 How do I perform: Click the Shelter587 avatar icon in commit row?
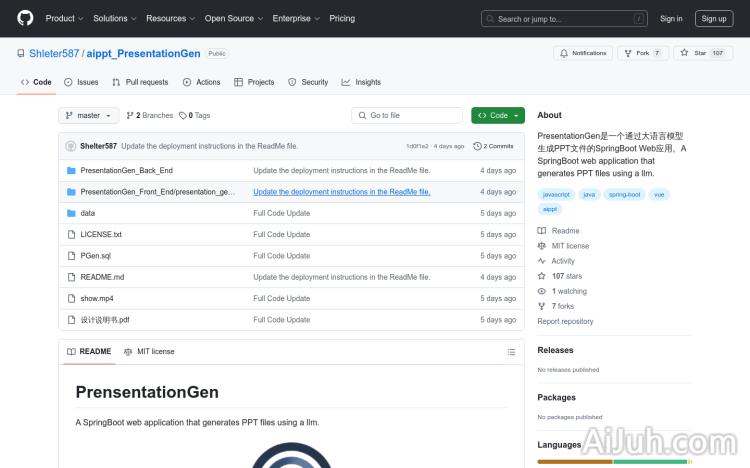(x=71, y=146)
